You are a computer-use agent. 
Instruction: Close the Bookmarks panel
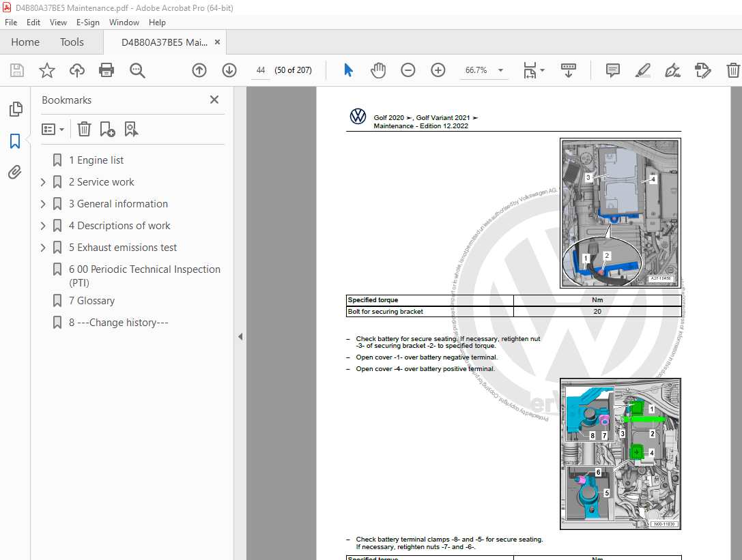(214, 100)
